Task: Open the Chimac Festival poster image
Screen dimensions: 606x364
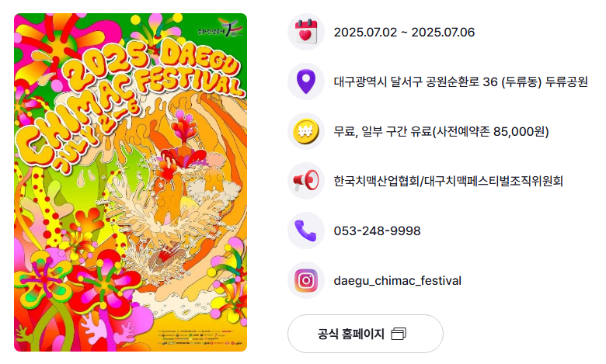Action: pyautogui.click(x=131, y=182)
